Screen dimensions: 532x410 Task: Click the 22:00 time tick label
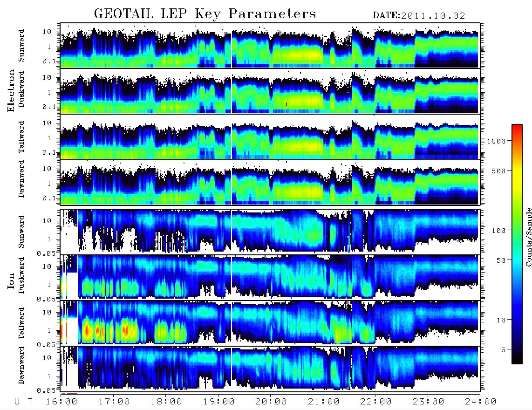click(x=376, y=402)
